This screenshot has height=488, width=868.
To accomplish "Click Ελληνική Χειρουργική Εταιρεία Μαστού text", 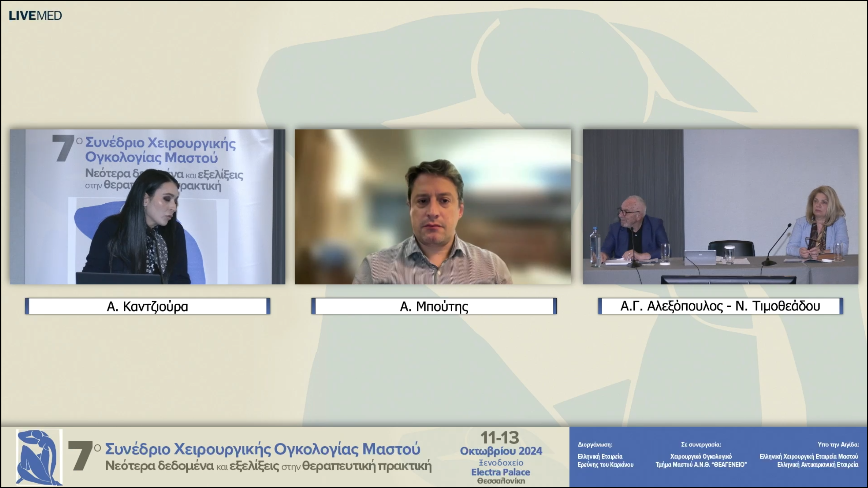I will pyautogui.click(x=809, y=456).
